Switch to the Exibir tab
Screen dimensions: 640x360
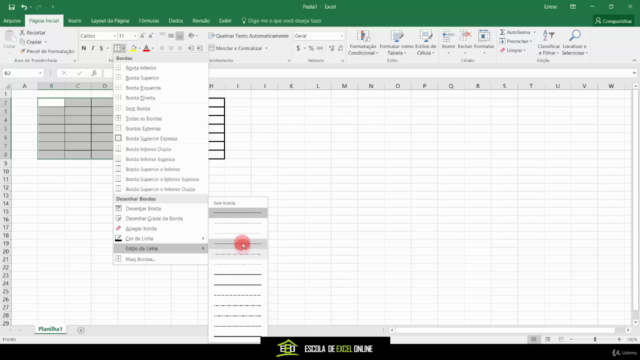coord(225,21)
